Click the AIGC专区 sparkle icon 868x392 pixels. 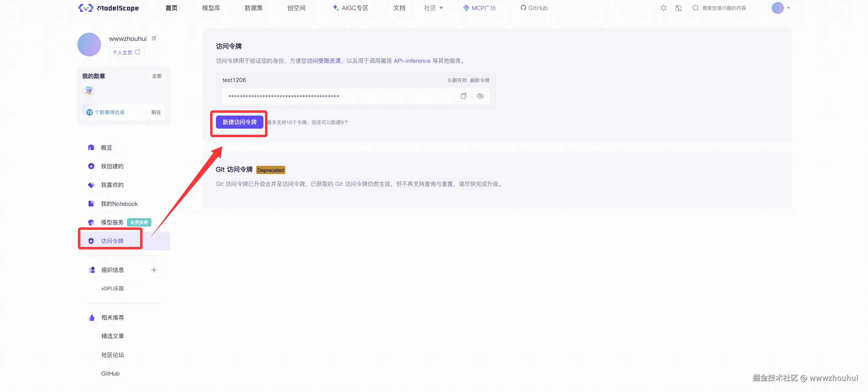click(336, 7)
